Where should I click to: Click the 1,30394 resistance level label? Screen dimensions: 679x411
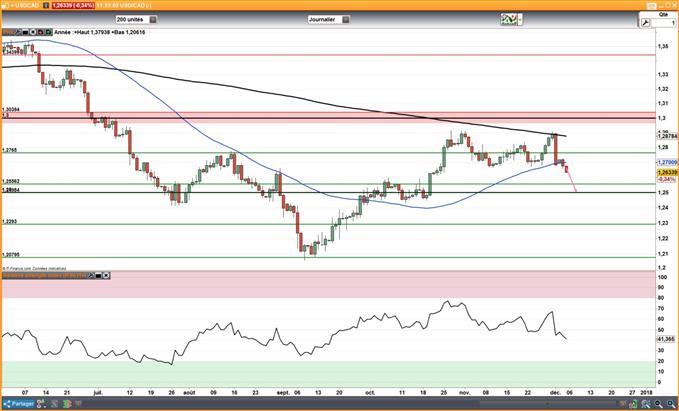[11, 110]
